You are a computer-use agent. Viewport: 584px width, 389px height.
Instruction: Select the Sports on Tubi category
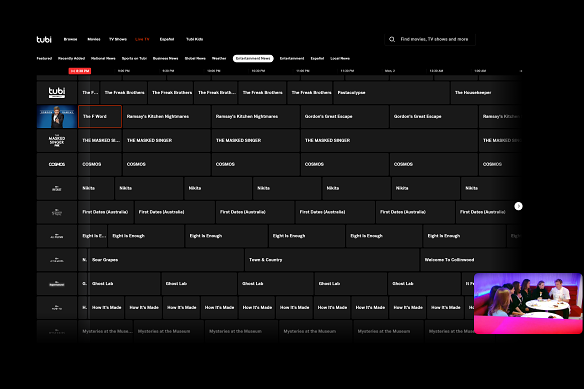134,58
